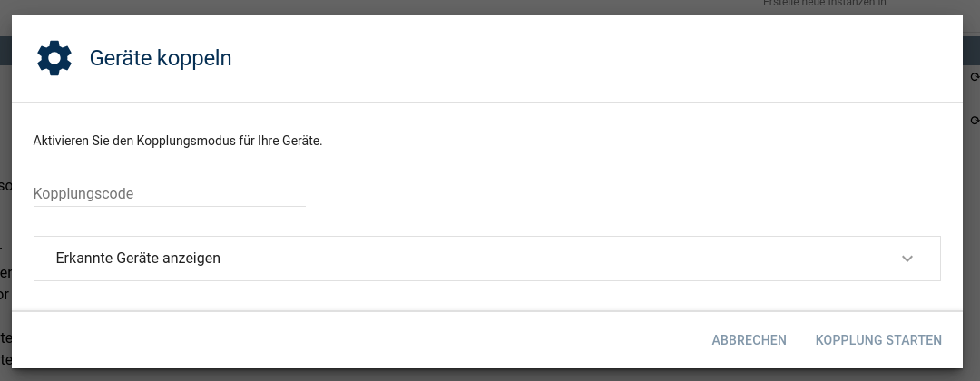
Task: Focus the Kopplungscode input field
Action: point(169,193)
